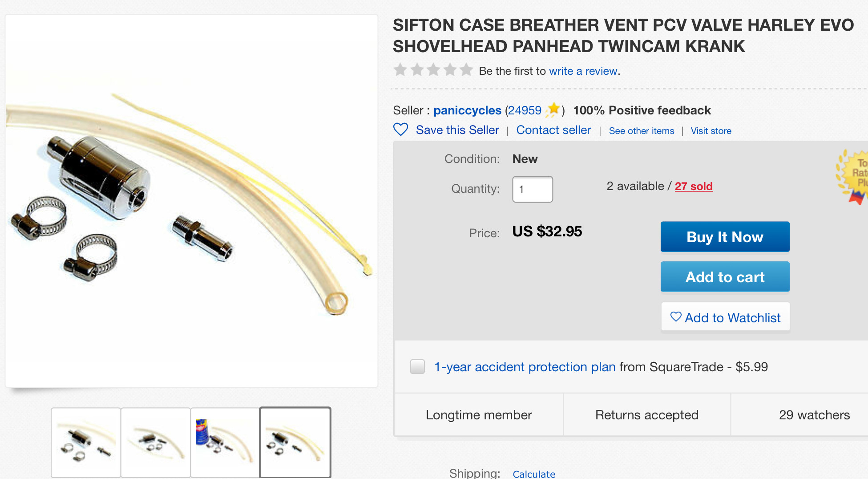
Task: Open See other items link
Action: click(641, 131)
